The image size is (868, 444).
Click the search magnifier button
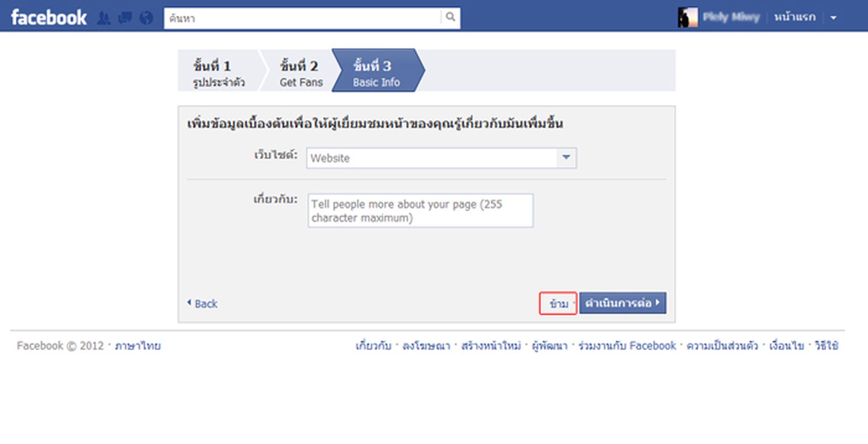coord(450,17)
